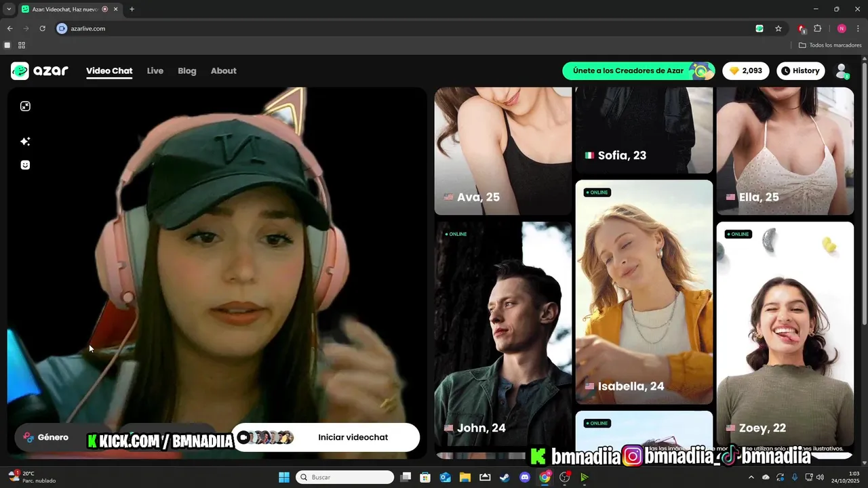Open the user profile avatar icon
Screen dimensions: 868x488
842,71
